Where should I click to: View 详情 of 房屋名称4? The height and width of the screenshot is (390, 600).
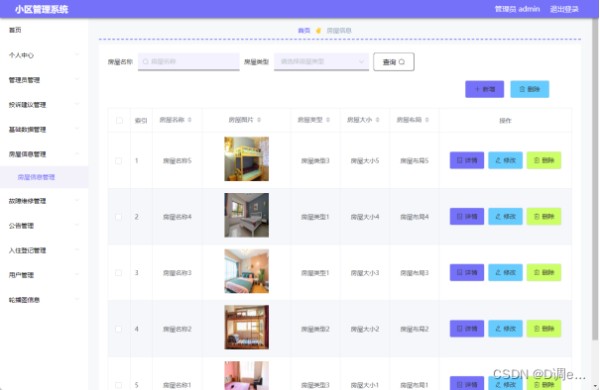467,217
